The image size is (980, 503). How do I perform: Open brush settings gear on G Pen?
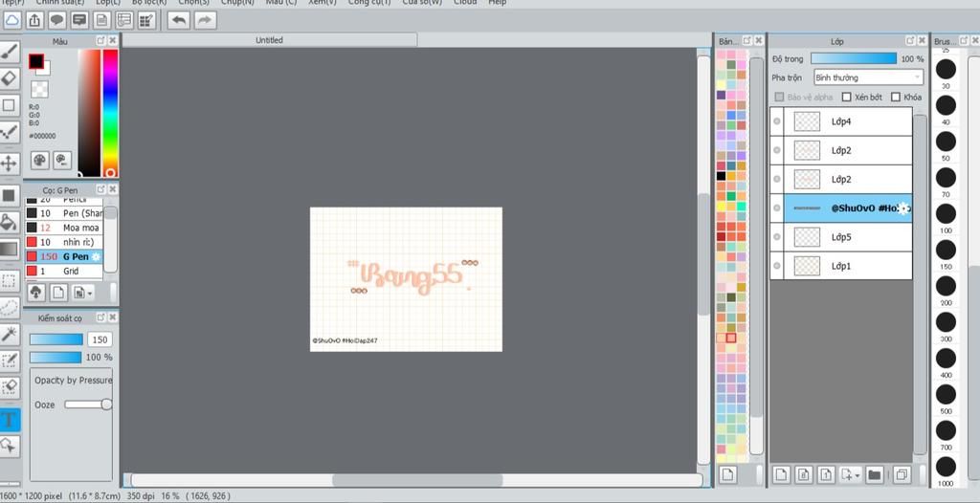96,257
